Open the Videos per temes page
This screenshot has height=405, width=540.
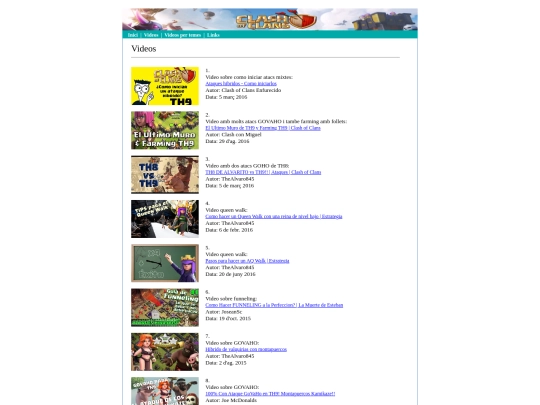[x=183, y=35]
